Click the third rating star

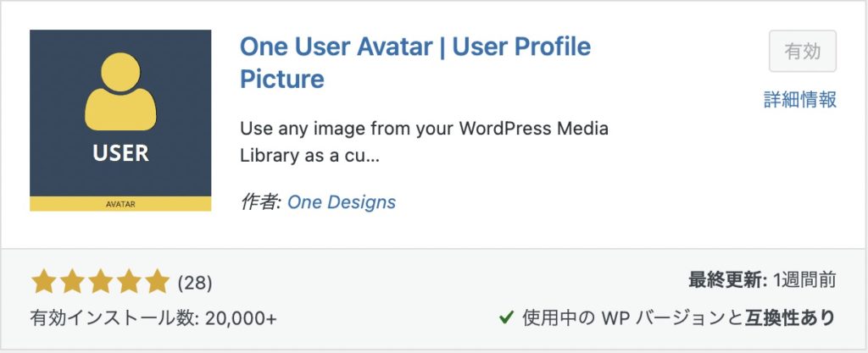(100, 281)
